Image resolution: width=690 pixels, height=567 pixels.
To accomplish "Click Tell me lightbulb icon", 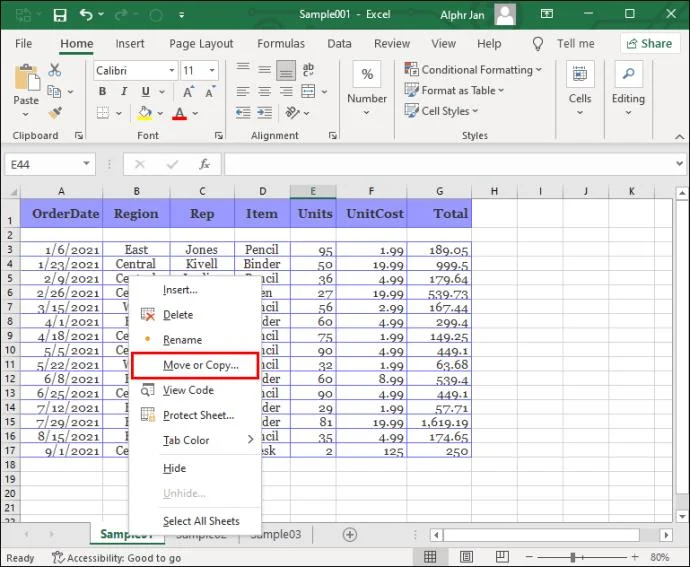I will pos(537,44).
